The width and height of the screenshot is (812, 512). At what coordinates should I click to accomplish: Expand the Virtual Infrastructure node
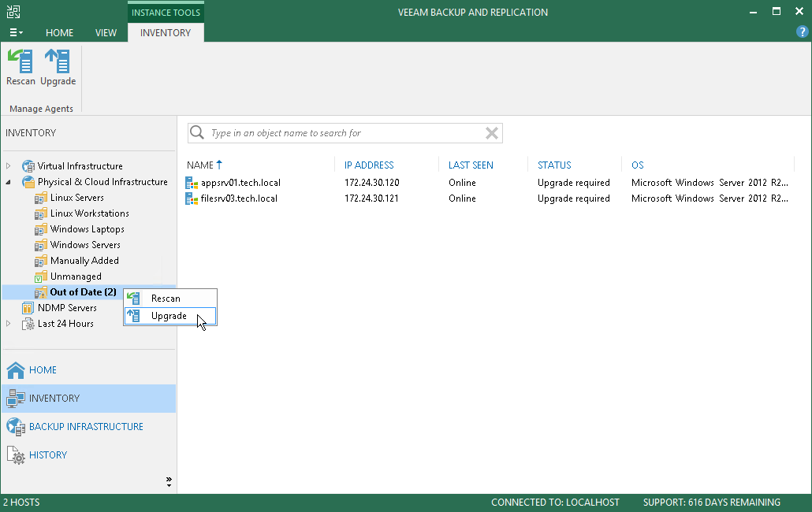[9, 166]
